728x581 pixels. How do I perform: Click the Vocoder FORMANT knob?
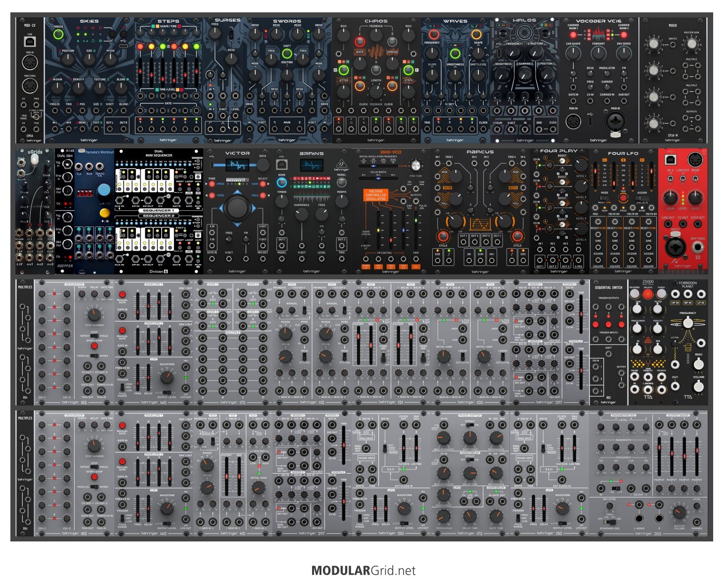598,53
